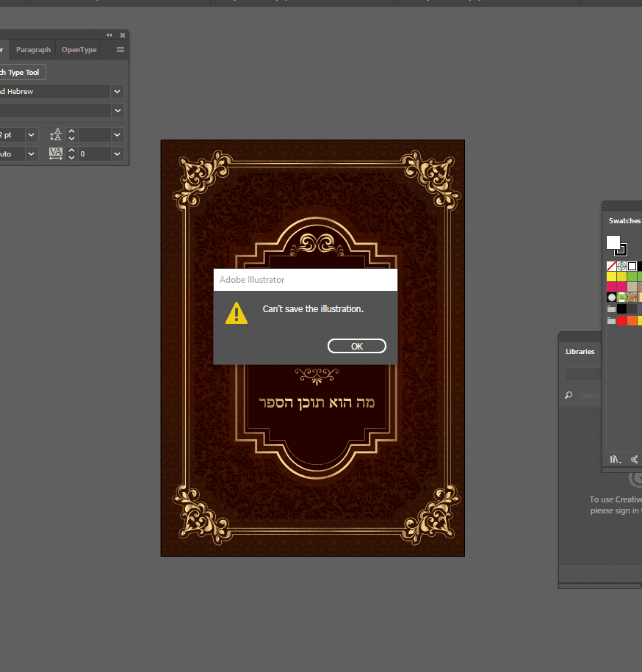Image resolution: width=642 pixels, height=672 pixels.
Task: Switch to the Paragraph tab
Action: click(34, 50)
